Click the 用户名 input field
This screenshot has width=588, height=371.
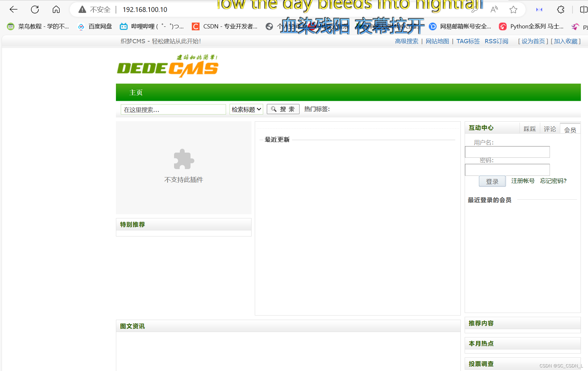coord(507,152)
